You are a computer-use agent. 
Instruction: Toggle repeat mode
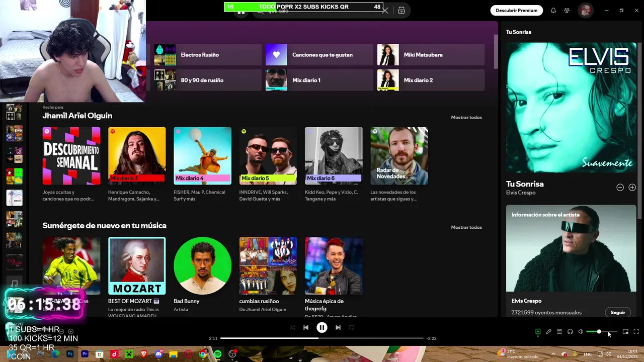coord(352,327)
